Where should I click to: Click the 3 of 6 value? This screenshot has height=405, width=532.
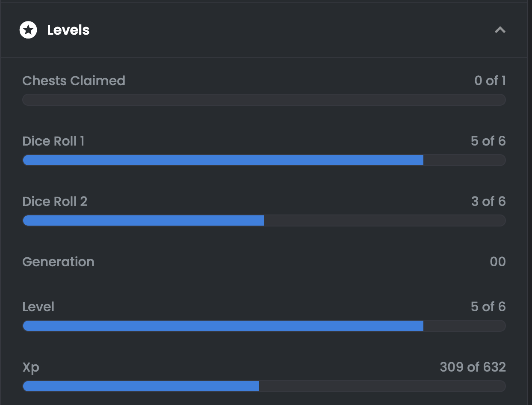point(488,201)
